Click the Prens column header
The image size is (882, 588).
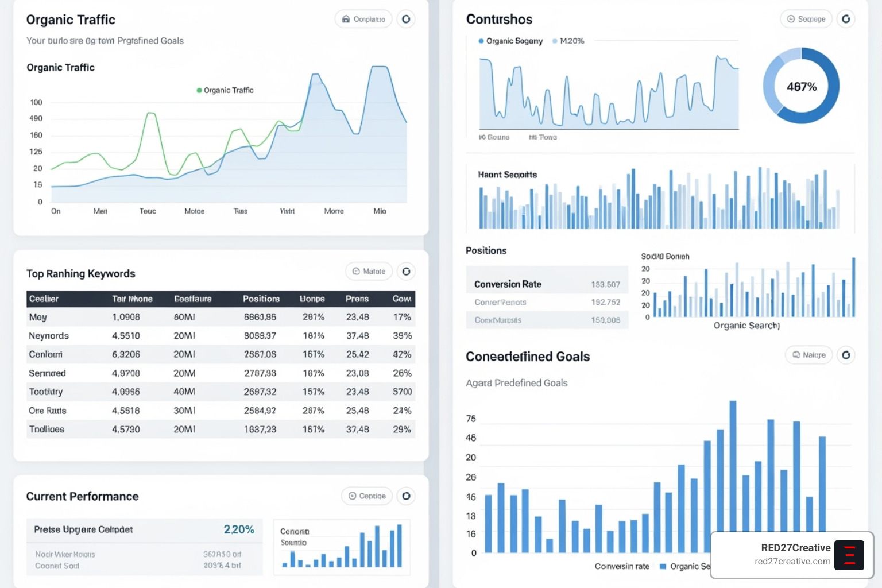(x=357, y=299)
